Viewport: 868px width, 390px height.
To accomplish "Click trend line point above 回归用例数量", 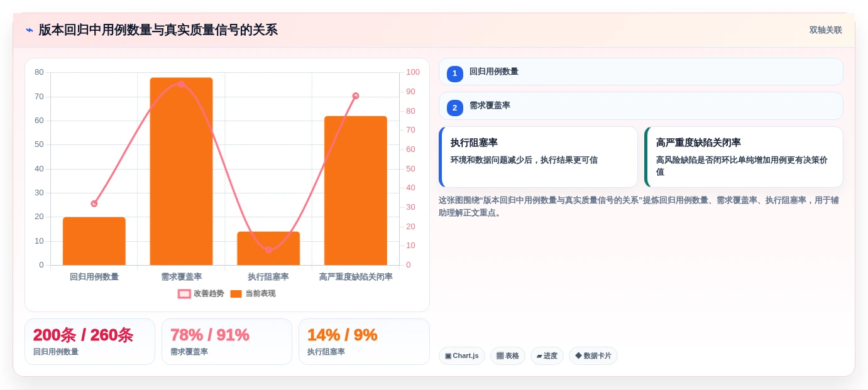I will pos(94,203).
